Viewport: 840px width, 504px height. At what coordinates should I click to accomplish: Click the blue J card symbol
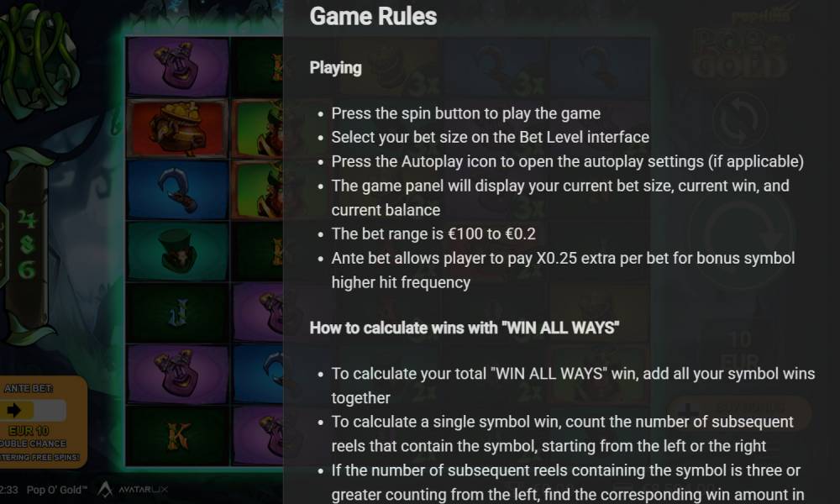tap(177, 312)
